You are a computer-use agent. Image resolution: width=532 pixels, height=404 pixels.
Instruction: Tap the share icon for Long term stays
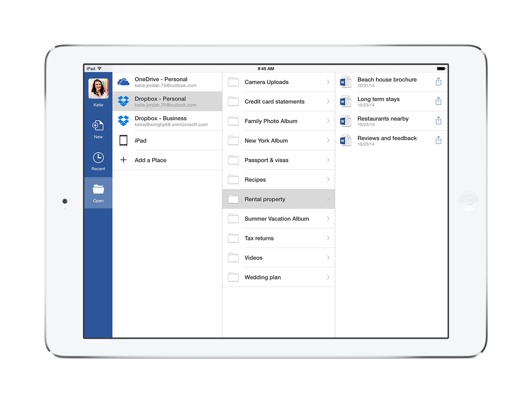click(x=438, y=101)
